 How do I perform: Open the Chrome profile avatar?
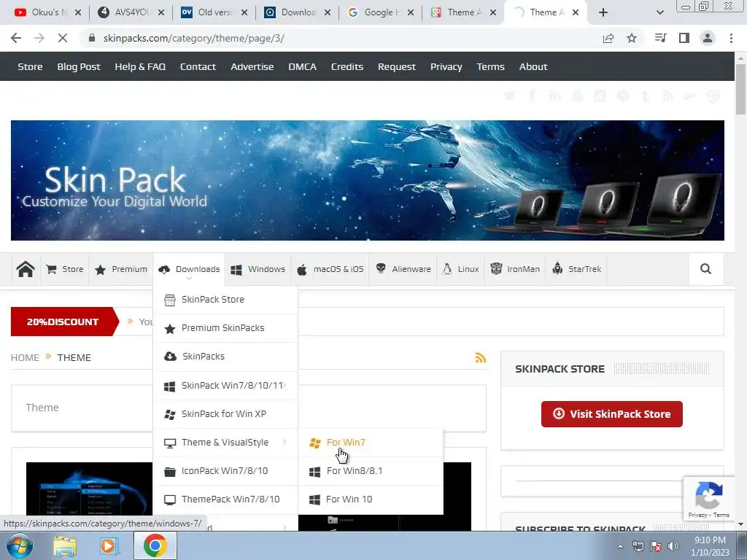click(708, 38)
